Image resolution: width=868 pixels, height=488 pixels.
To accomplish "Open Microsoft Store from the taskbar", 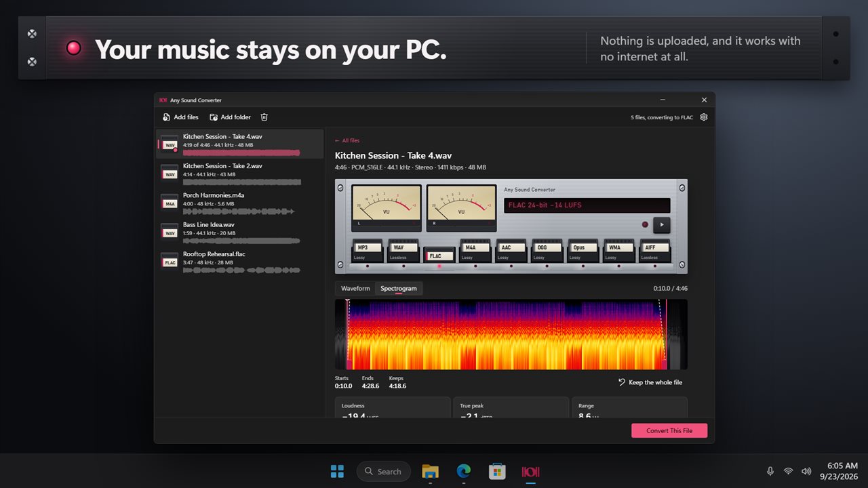I will click(497, 471).
